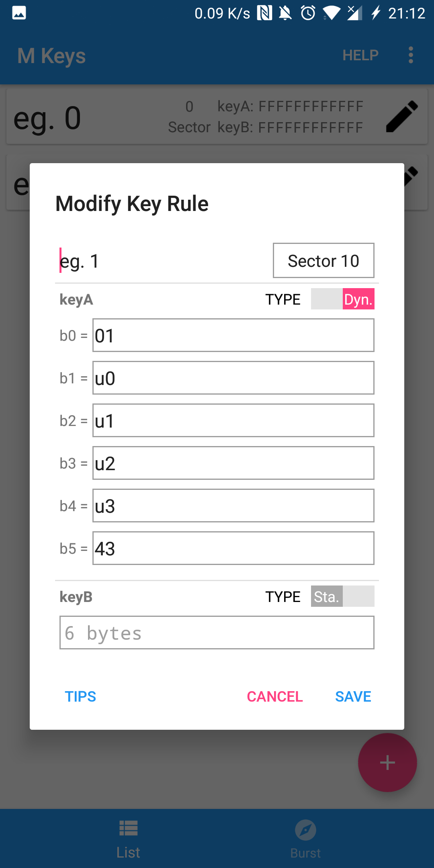The image size is (434, 868).
Task: Open HELP in the top bar
Action: point(360,55)
